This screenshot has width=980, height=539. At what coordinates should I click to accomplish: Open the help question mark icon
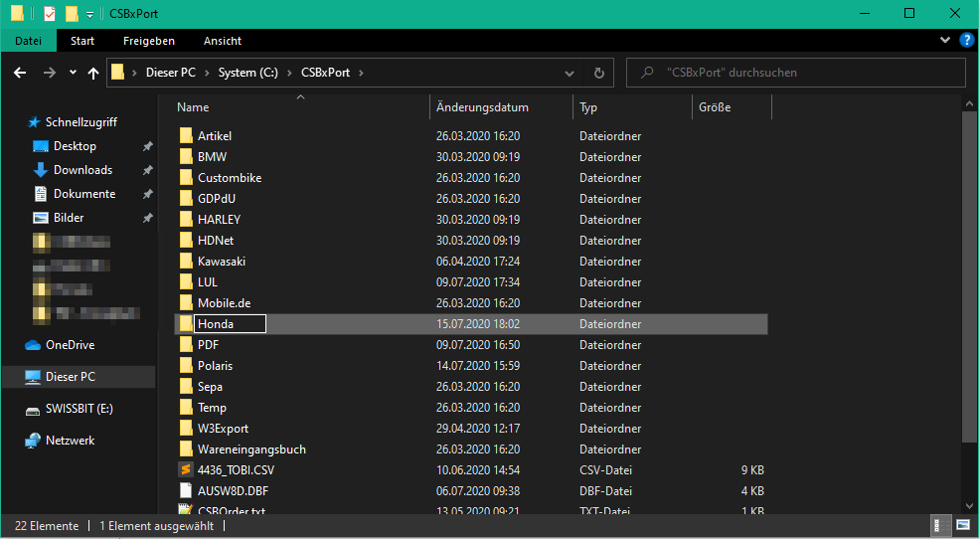click(x=966, y=40)
